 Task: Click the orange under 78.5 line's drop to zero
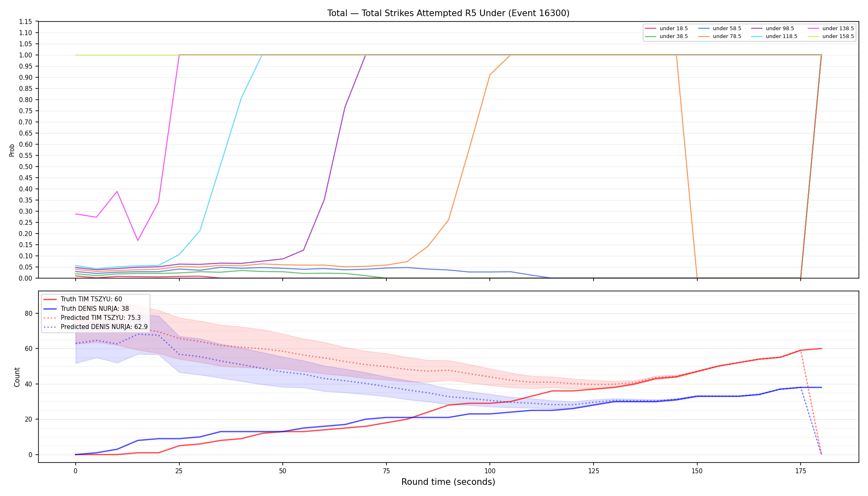tap(697, 278)
